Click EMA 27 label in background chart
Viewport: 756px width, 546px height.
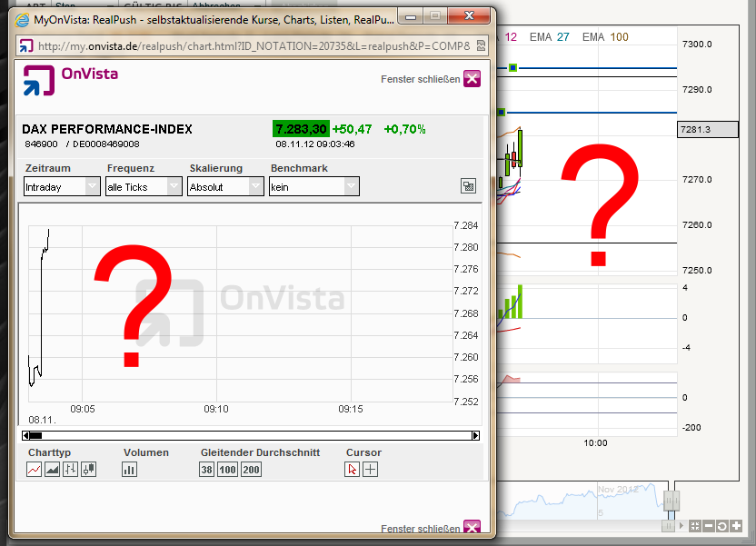(x=549, y=37)
